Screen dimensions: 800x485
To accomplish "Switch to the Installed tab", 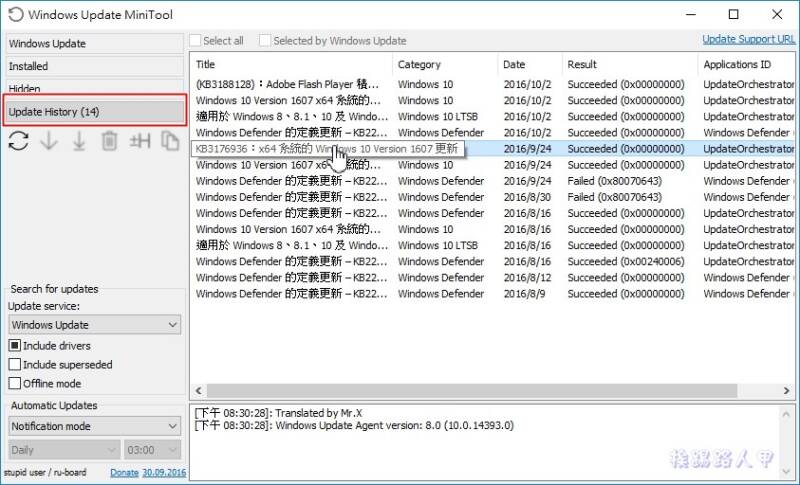I will [94, 66].
